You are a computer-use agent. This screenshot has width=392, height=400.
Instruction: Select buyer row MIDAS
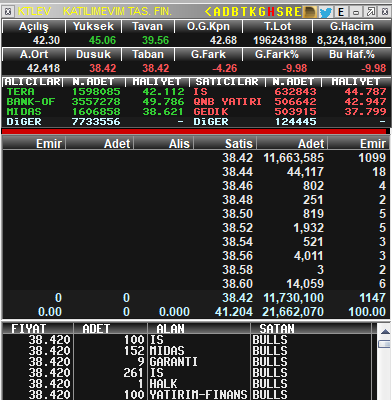click(x=96, y=112)
